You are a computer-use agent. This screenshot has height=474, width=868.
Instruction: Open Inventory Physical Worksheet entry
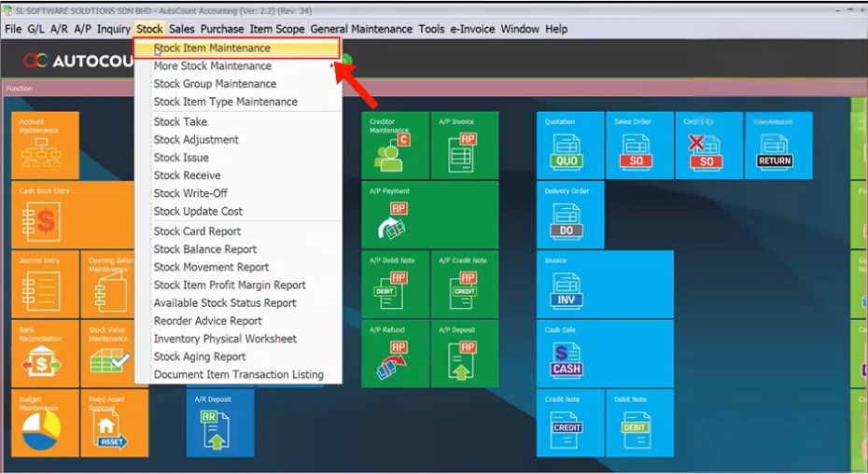(x=238, y=339)
